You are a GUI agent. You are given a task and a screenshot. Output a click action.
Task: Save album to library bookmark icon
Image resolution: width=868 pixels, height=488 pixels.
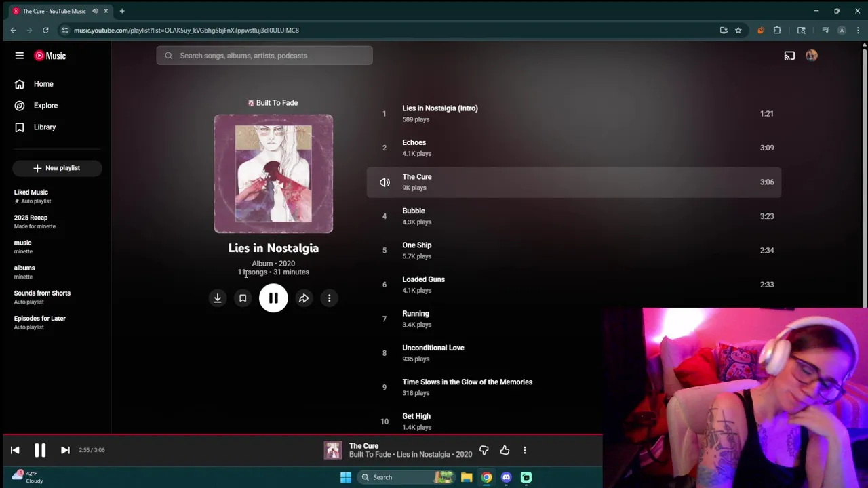(243, 298)
